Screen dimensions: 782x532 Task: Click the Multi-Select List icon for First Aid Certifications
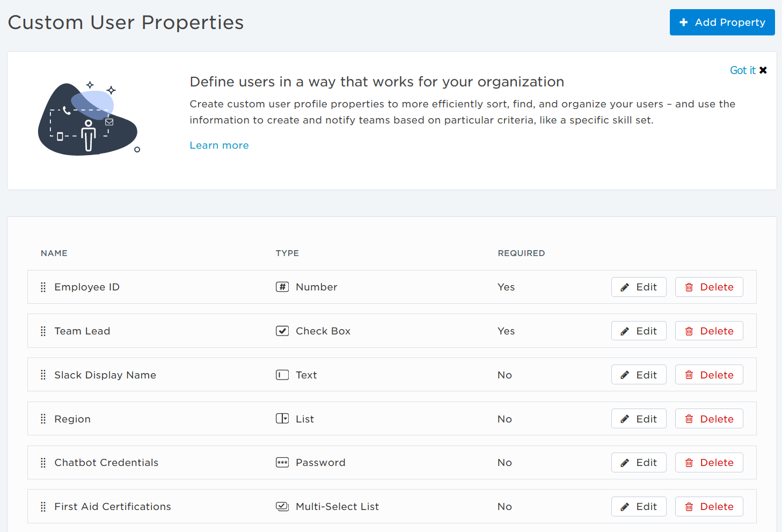tap(282, 506)
